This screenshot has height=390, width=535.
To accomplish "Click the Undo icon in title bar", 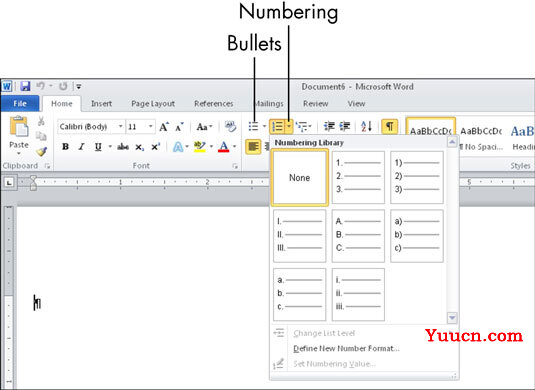I will (x=41, y=86).
